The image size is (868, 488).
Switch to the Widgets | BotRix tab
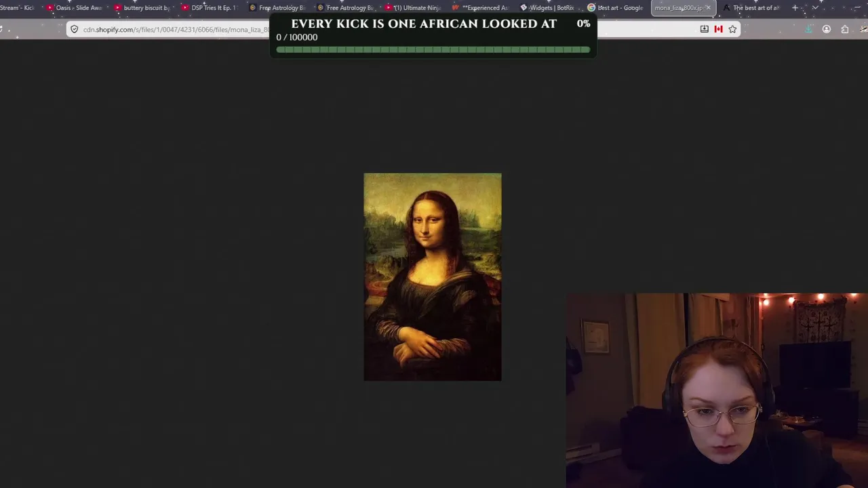click(x=547, y=7)
